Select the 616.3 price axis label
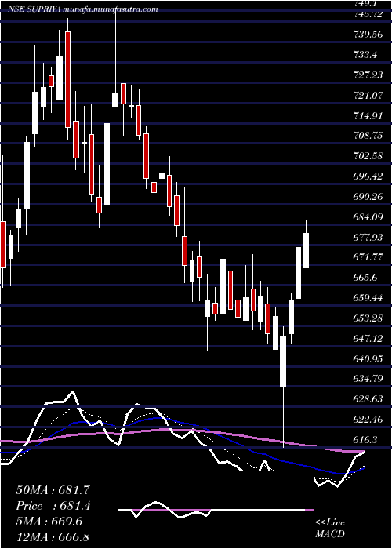 coord(366,439)
